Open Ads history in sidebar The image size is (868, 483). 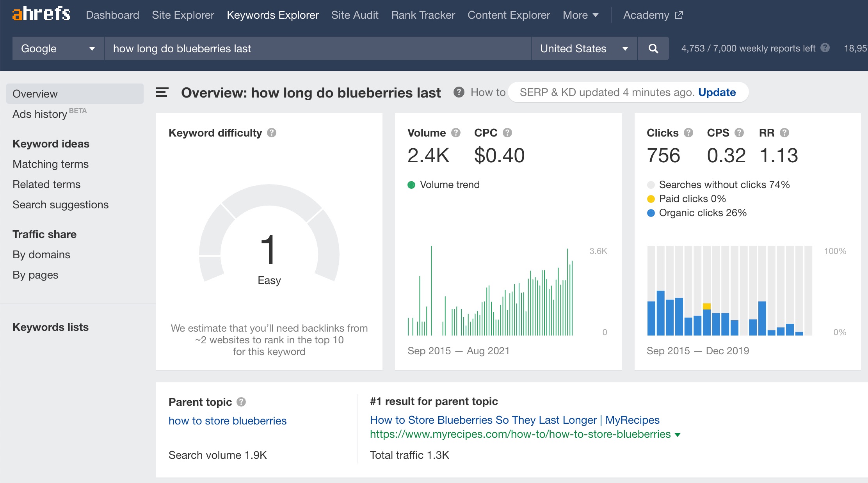(40, 114)
